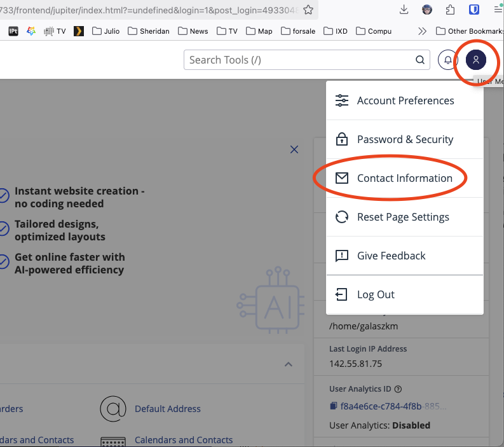Copy the User Analytics ID icon

pyautogui.click(x=333, y=406)
